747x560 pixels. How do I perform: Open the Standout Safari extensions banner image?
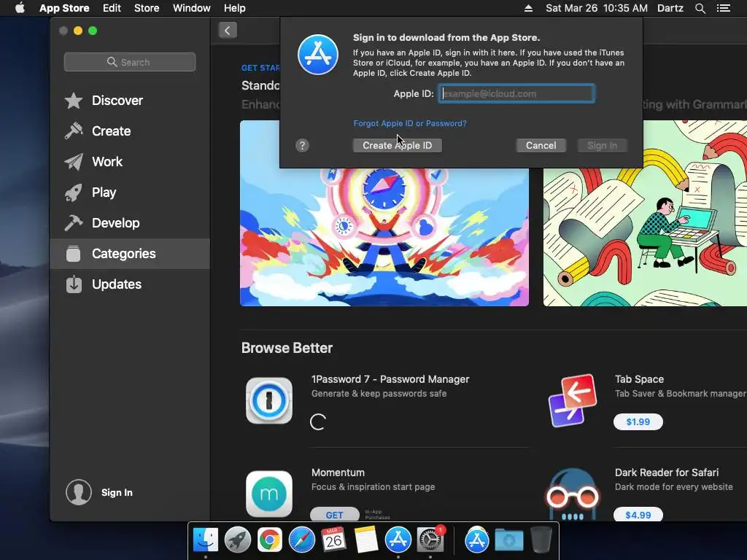click(384, 214)
